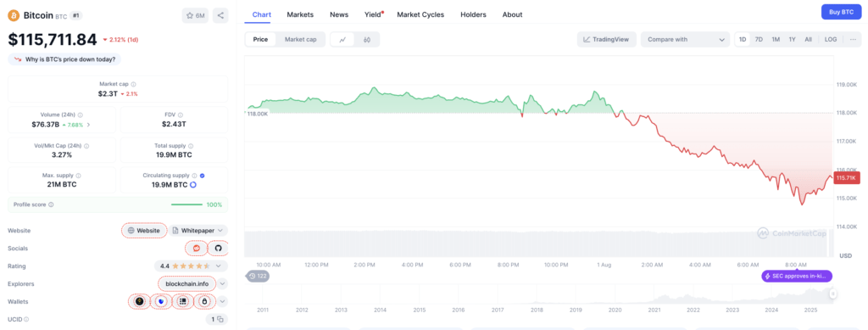Open the Bitcoin Website link
This screenshot has height=330, width=868.
144,231
